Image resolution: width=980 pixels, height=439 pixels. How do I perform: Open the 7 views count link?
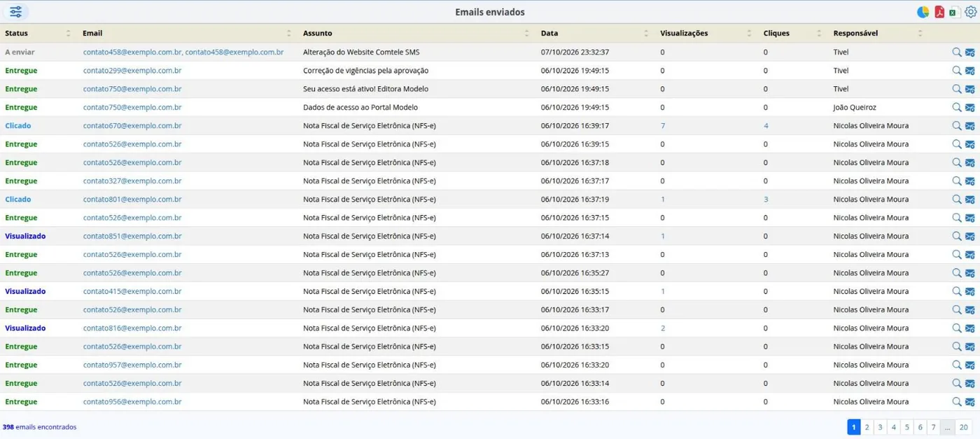(663, 126)
